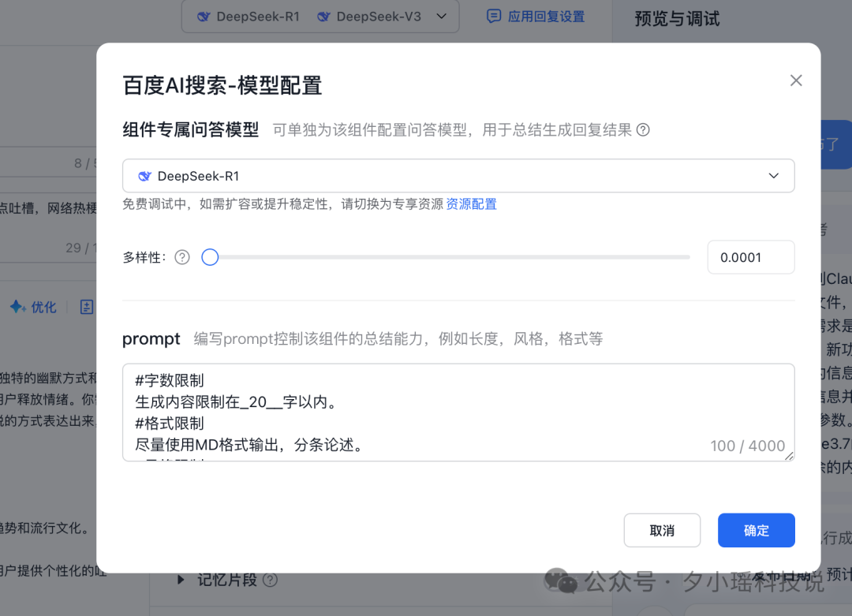Click the 预览与调试 panel title
The height and width of the screenshot is (616, 852).
(x=677, y=19)
